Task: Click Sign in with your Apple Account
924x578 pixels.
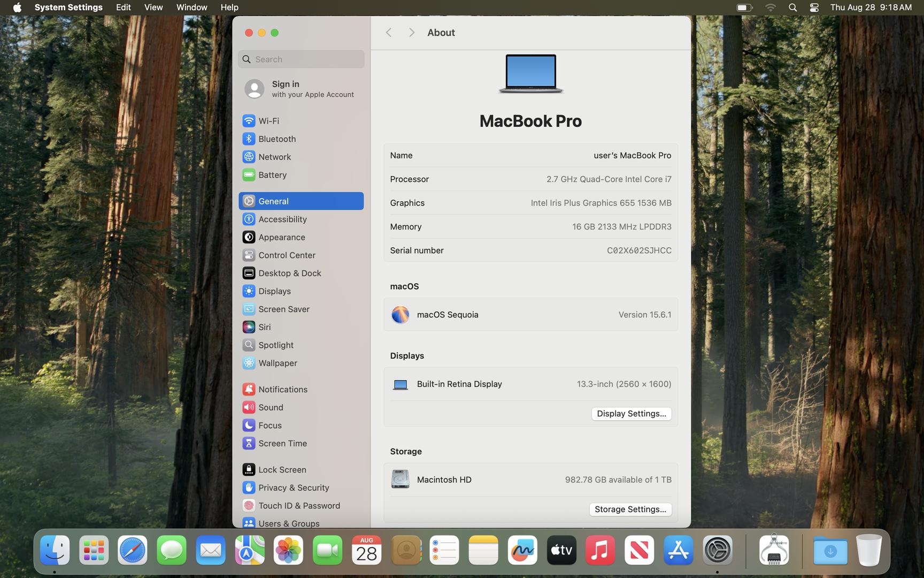Action: [301, 89]
